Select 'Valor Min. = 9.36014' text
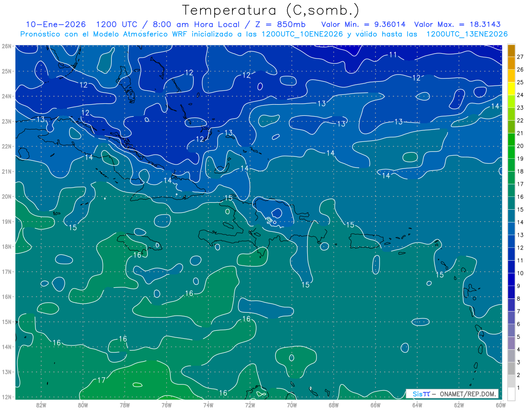This screenshot has width=532, height=411. coord(363,24)
